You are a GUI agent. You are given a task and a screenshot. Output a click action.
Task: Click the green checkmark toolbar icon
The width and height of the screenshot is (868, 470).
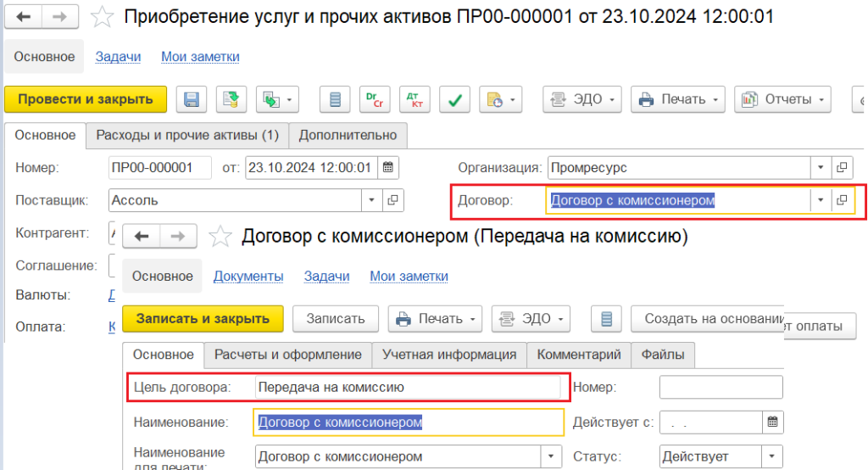(455, 99)
